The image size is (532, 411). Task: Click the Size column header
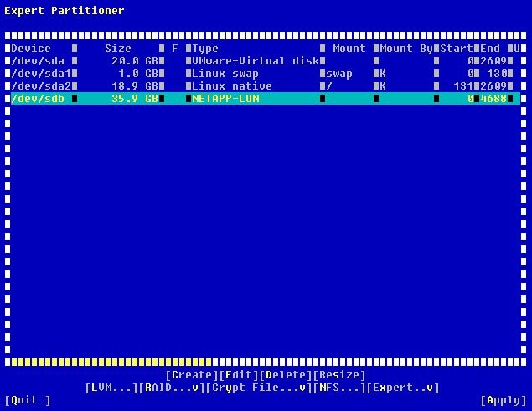pos(118,49)
